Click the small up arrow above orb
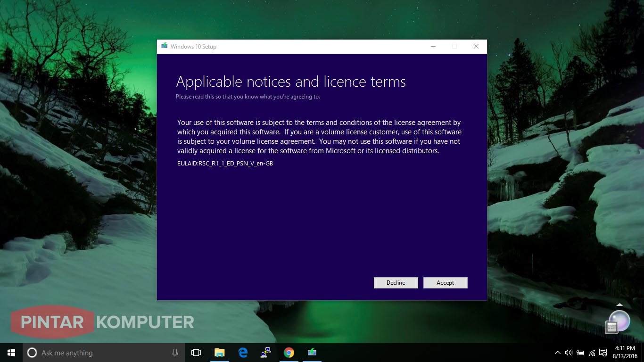This screenshot has height=362, width=644. coord(619,305)
